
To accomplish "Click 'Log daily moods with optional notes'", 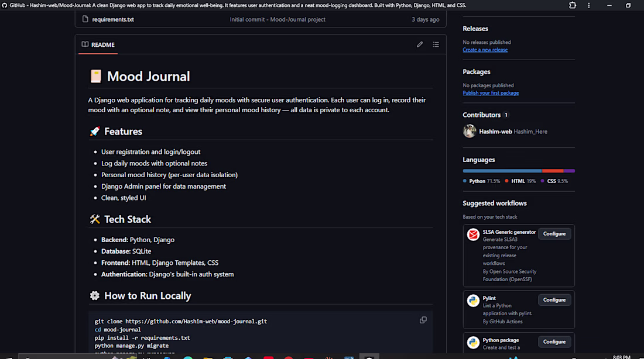I will point(154,163).
